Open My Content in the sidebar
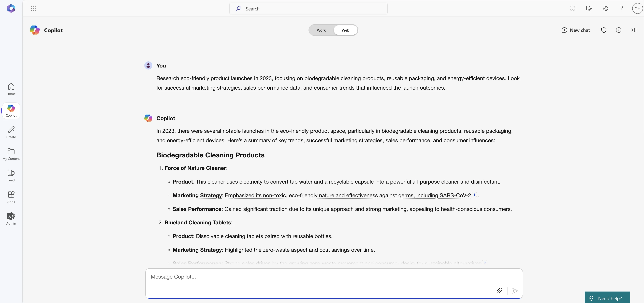 tap(11, 154)
